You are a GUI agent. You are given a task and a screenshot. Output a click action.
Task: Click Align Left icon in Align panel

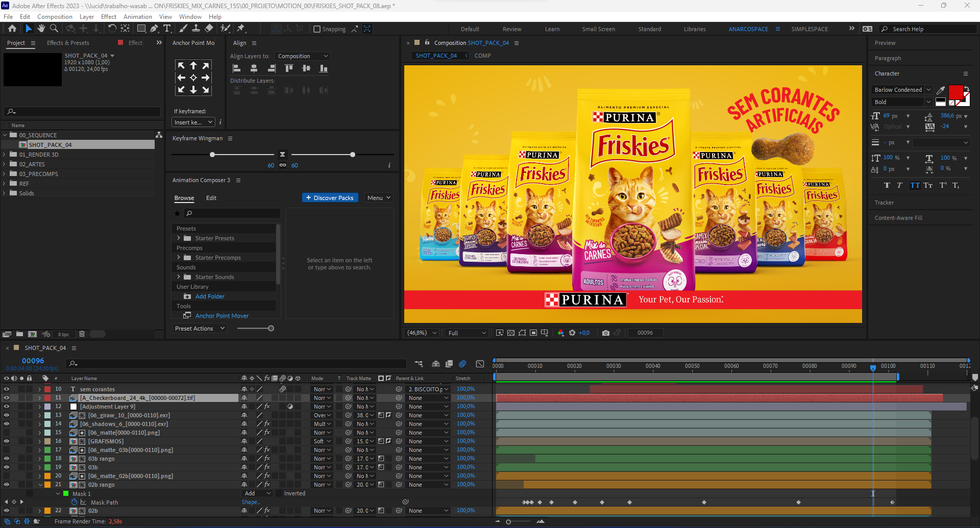point(237,68)
